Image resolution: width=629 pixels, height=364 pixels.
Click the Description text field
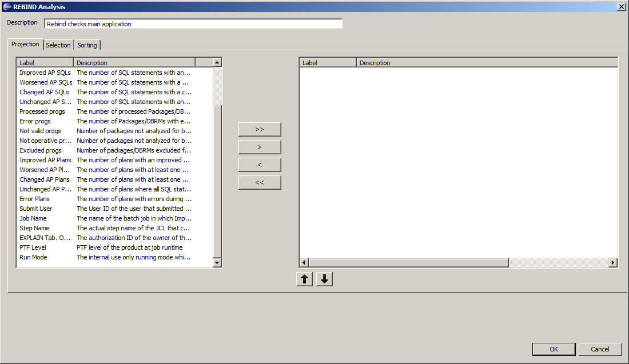[x=193, y=24]
